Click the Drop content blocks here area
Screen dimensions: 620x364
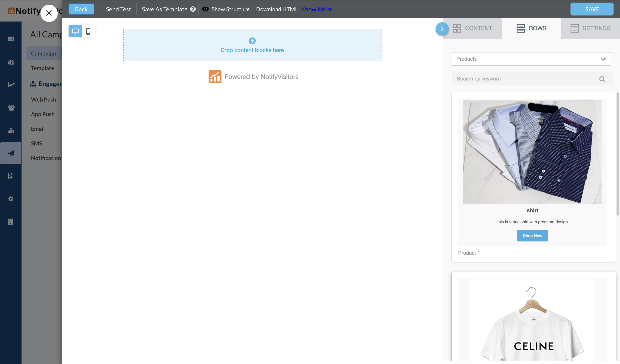click(252, 45)
